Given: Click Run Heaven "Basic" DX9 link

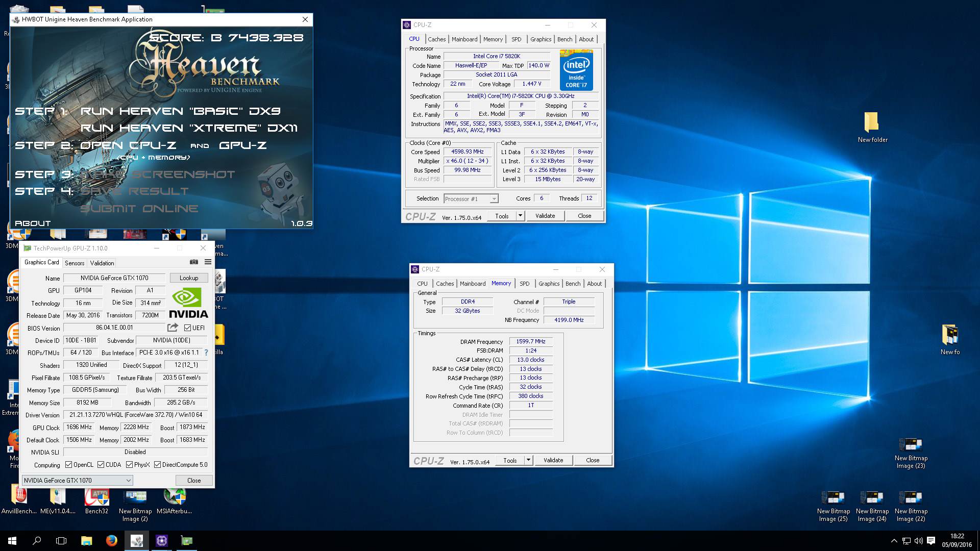Looking at the screenshot, I should 180,111.
